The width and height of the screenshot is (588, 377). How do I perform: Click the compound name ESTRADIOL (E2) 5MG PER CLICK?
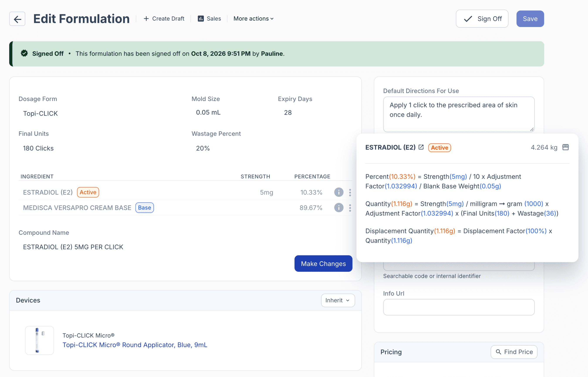pyautogui.click(x=73, y=247)
